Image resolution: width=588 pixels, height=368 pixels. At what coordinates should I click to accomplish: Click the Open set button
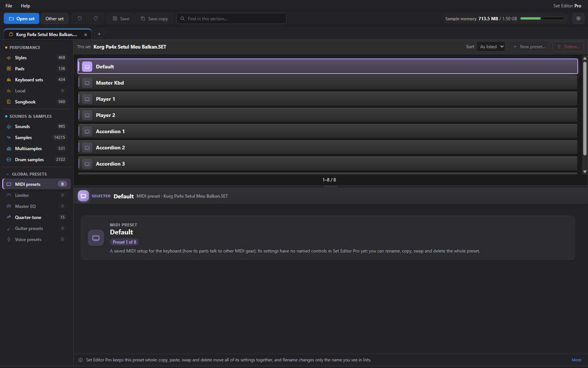tap(21, 18)
